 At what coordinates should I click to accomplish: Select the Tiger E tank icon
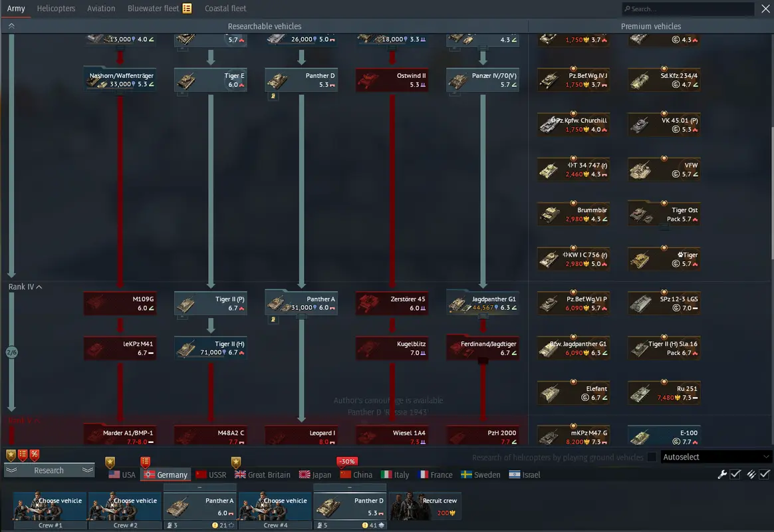tap(211, 80)
